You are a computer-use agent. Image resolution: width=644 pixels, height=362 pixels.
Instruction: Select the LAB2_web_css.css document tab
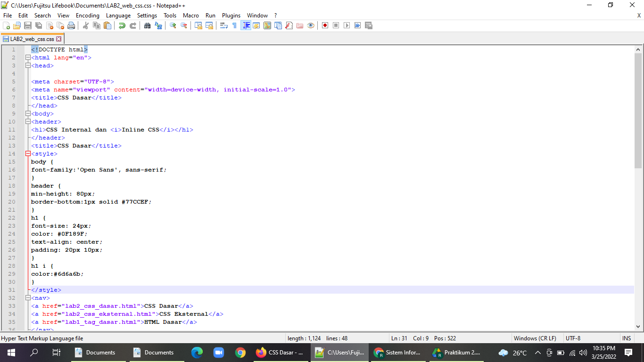pyautogui.click(x=29, y=39)
